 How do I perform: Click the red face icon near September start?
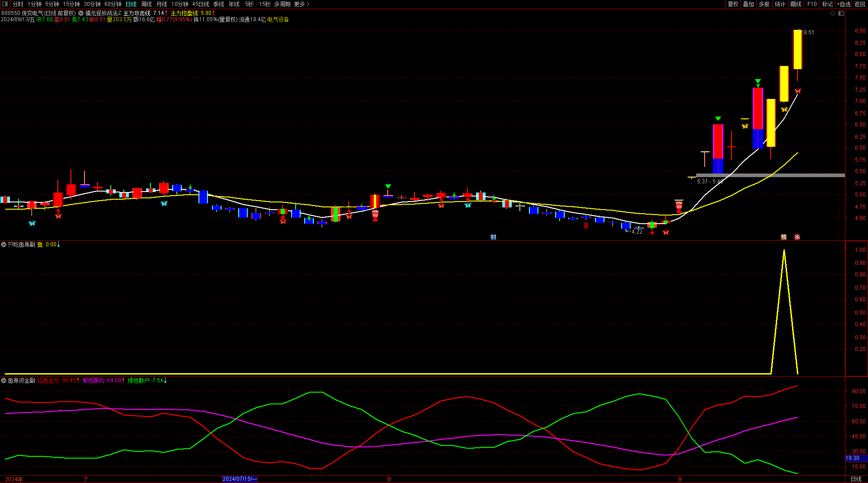point(679,205)
